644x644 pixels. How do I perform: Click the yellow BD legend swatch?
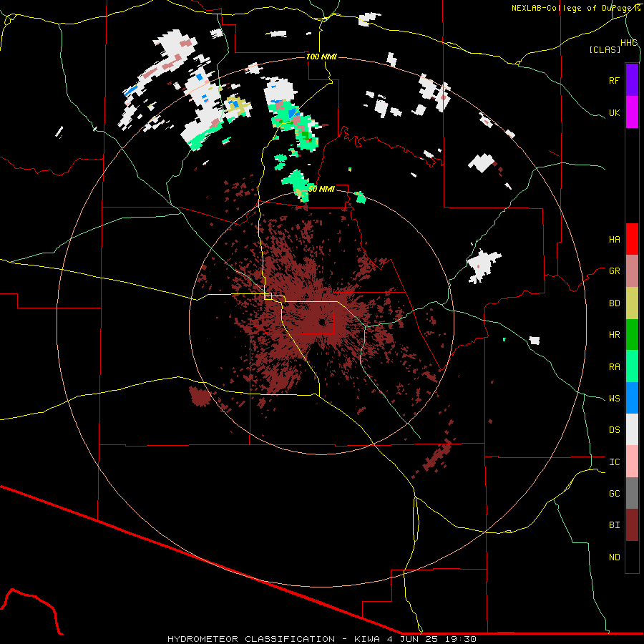(632, 303)
